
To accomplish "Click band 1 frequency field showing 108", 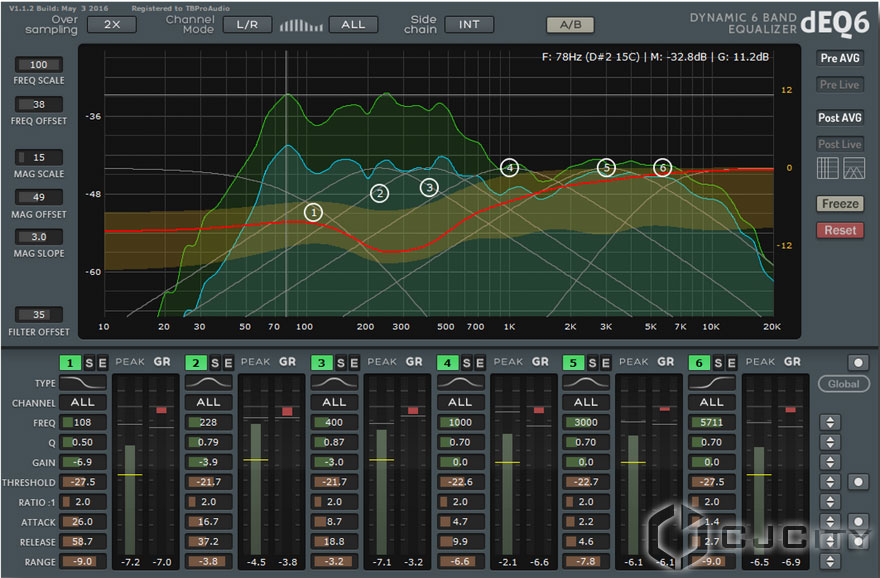I will click(x=82, y=423).
